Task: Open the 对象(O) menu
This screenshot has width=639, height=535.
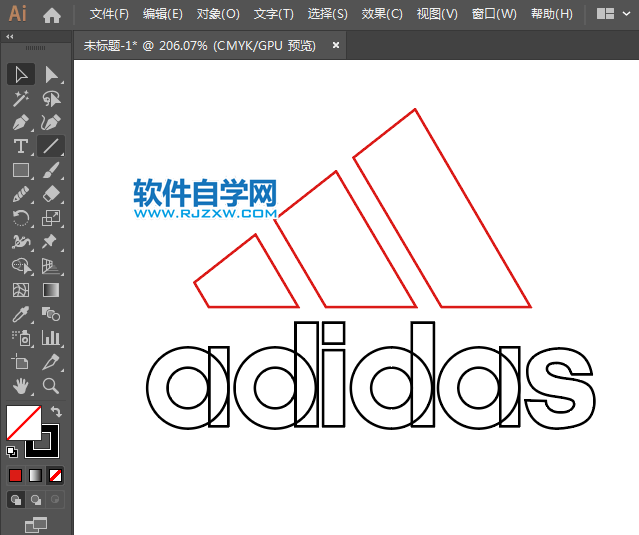Action: [218, 14]
